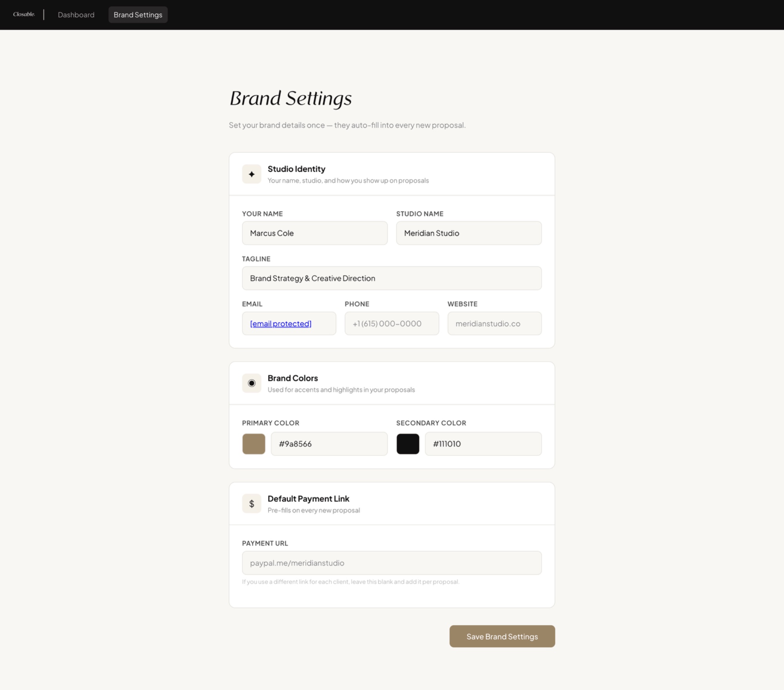Click the dollar icon beside Default Payment Link
This screenshot has height=690, width=784.
point(252,504)
